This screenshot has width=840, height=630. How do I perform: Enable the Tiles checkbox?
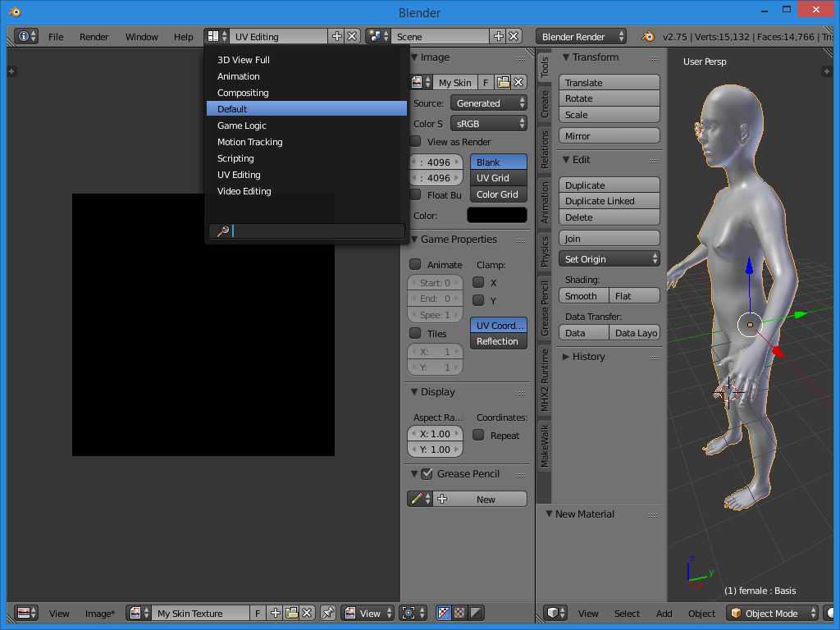coord(416,333)
